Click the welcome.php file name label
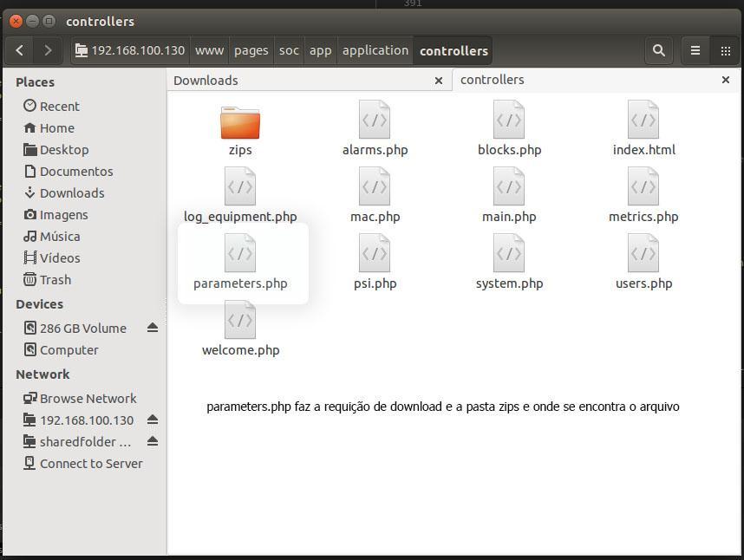Image resolution: width=744 pixels, height=560 pixels. 240,350
